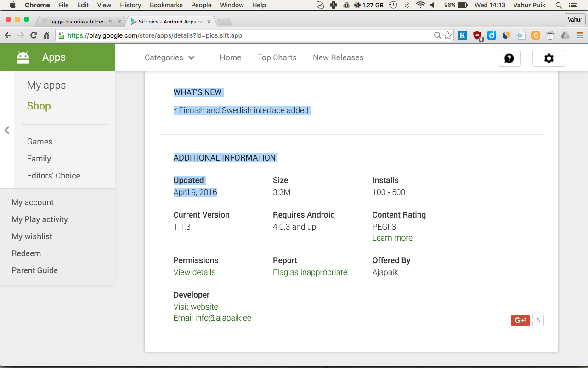Open My account

tap(33, 202)
